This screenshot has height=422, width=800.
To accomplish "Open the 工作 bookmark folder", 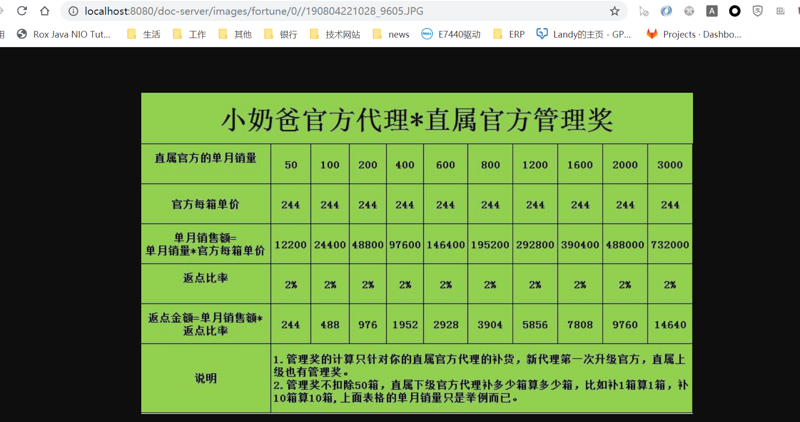I will 189,34.
